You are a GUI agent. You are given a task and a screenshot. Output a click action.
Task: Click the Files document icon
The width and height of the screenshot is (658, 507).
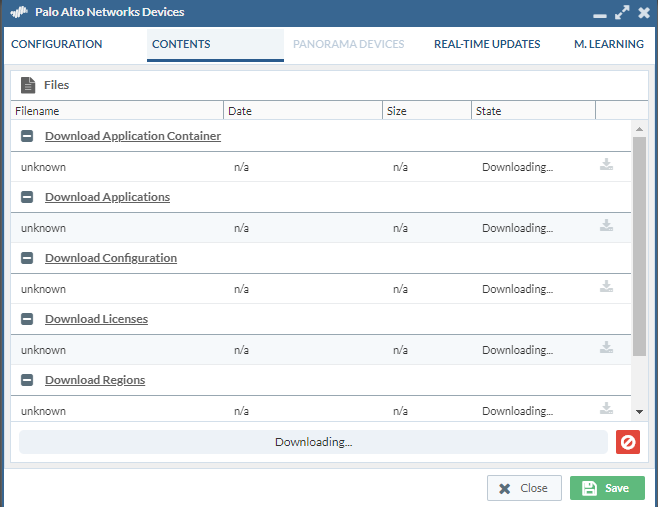(x=28, y=86)
